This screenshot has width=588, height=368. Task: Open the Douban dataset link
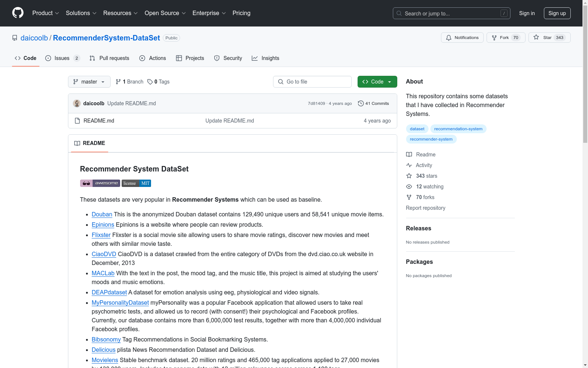[102, 214]
